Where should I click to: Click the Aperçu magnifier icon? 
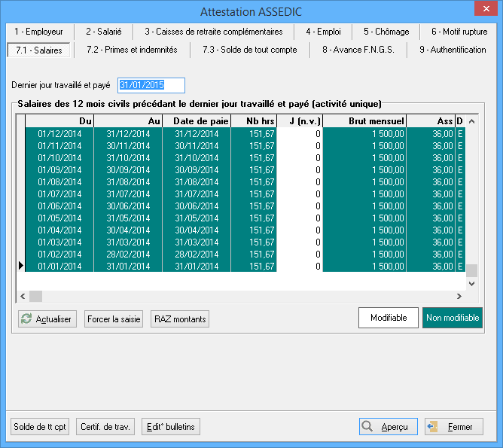367,426
